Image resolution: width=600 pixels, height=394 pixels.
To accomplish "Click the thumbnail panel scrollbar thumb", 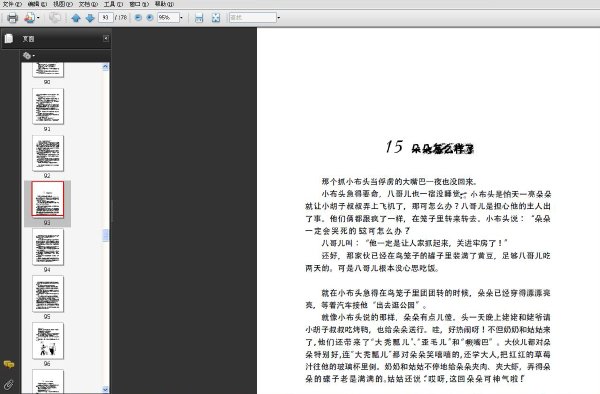I will (106, 235).
